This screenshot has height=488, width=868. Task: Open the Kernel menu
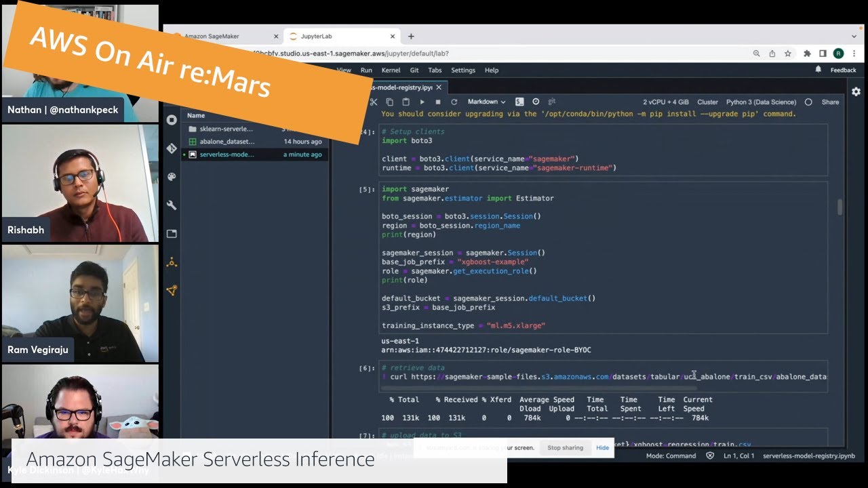391,70
